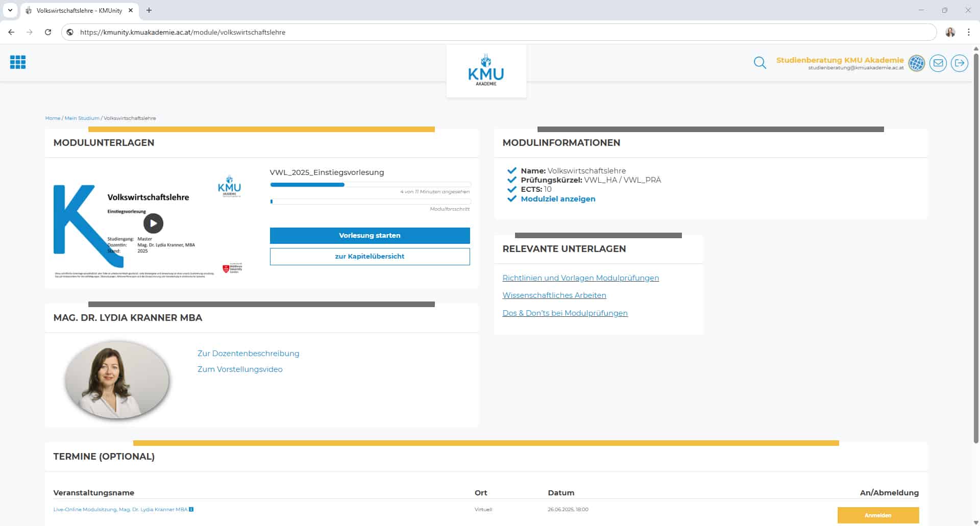This screenshot has width=980, height=526.
Task: View site information icon in address bar
Action: pos(70,32)
